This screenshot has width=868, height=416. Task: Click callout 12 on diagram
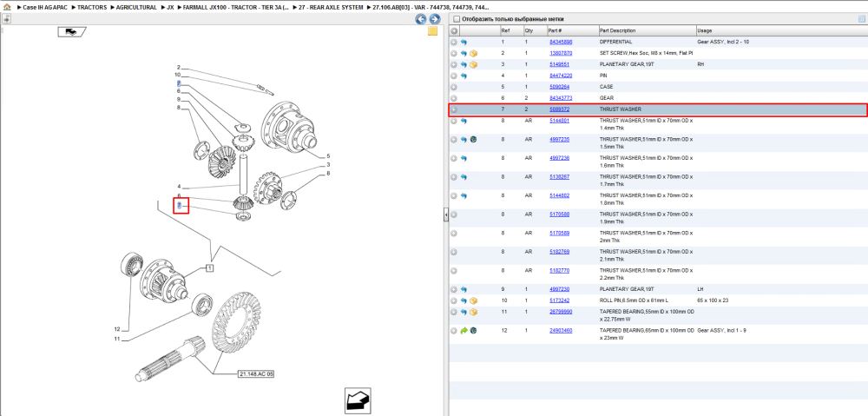pos(117,330)
